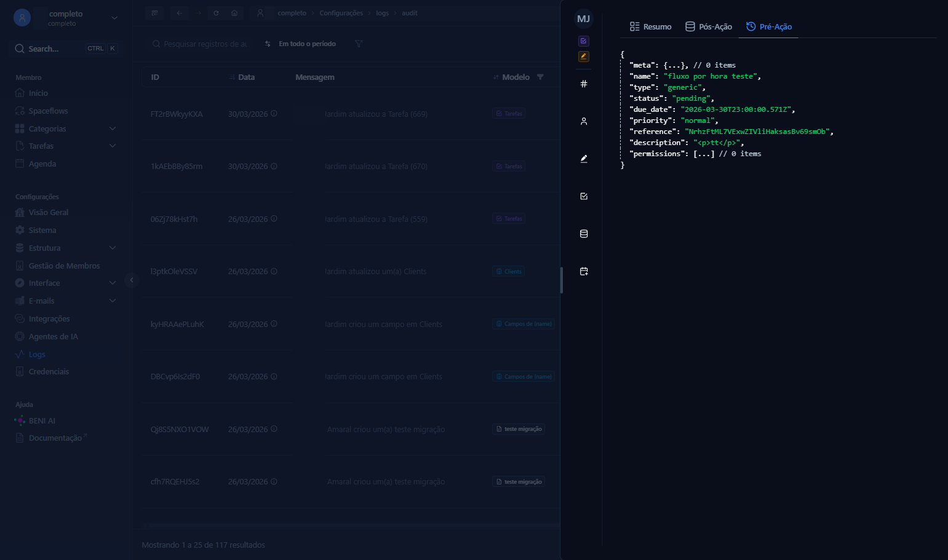Viewport: 948px width, 560px height.
Task: Expand the Tarefas sidebar section
Action: pos(113,146)
